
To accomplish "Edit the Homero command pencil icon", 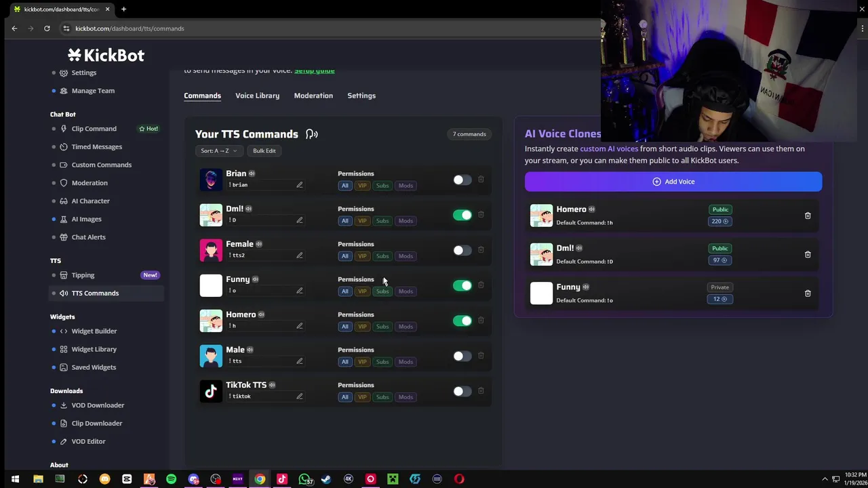I will [x=299, y=326].
